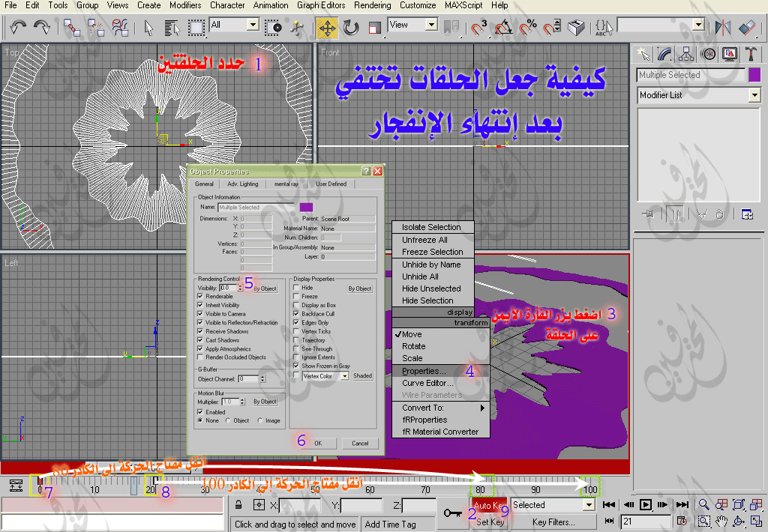Image resolution: width=768 pixels, height=532 pixels.
Task: Open the Motion command panel tab
Action: click(x=708, y=54)
